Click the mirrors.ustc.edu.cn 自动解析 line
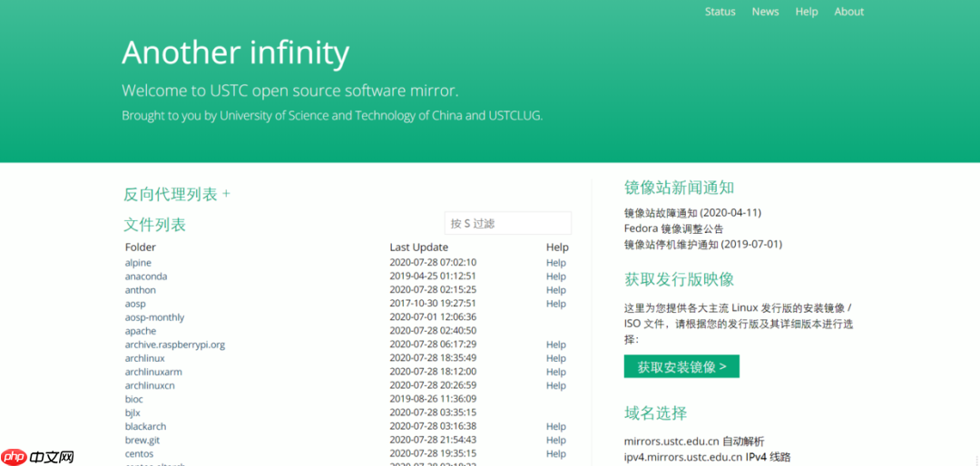 point(694,441)
